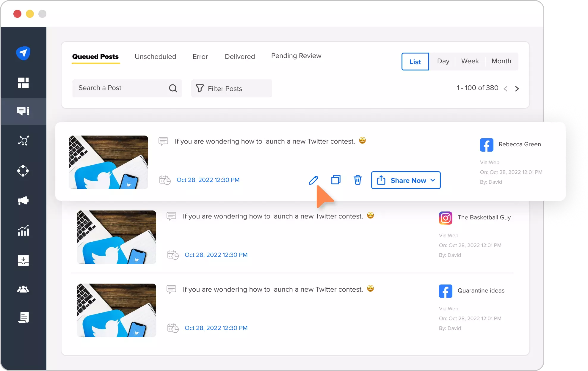Select the Unscheduled posts tab
Viewport: 588px width, 371px height.
point(155,56)
